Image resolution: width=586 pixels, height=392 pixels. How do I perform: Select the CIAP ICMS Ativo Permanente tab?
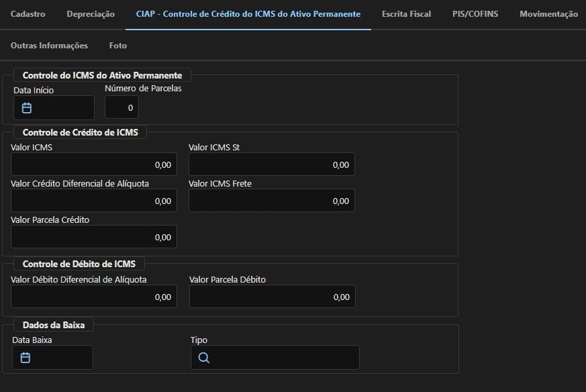[x=248, y=14]
